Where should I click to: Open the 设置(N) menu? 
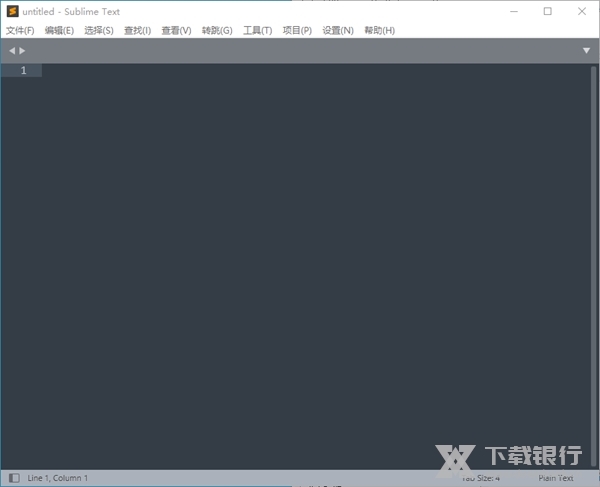(338, 30)
